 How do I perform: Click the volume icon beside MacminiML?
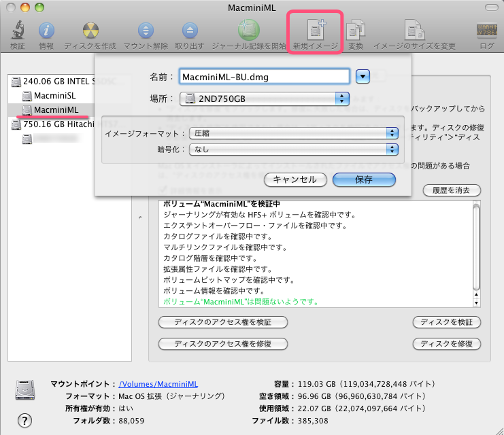pyautogui.click(x=27, y=110)
